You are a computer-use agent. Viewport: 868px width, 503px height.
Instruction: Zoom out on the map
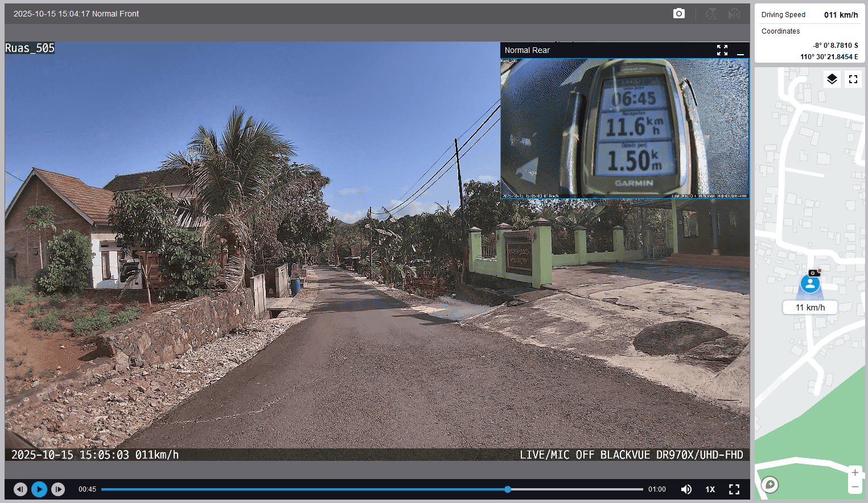click(x=854, y=487)
